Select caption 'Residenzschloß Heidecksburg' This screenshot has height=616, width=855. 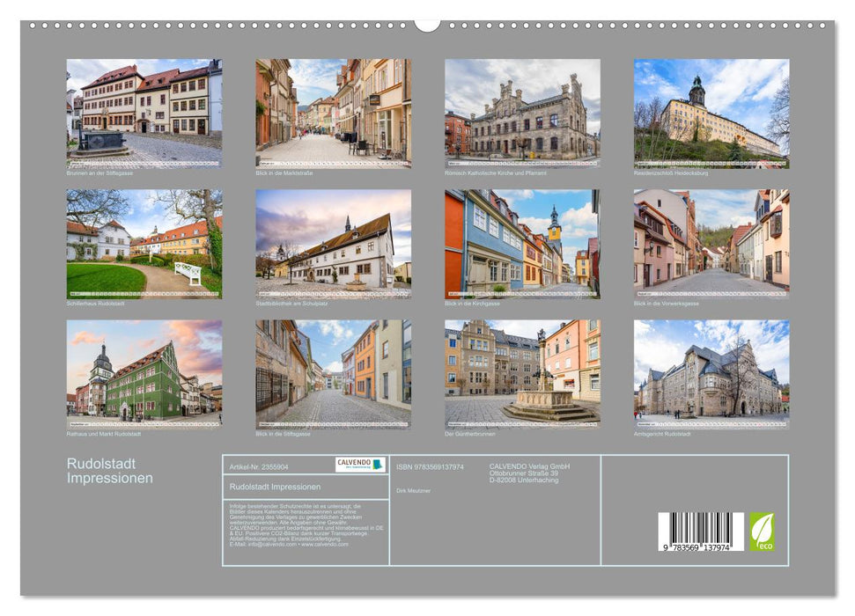coord(671,173)
